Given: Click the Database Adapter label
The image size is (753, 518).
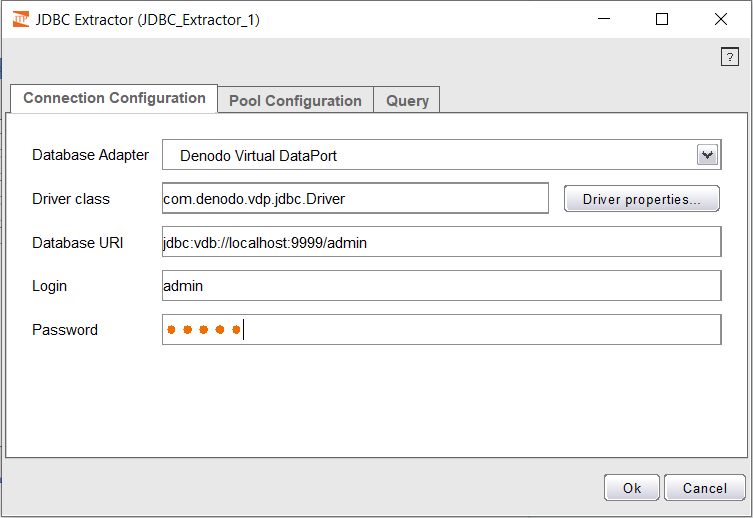Looking at the screenshot, I should (x=90, y=155).
